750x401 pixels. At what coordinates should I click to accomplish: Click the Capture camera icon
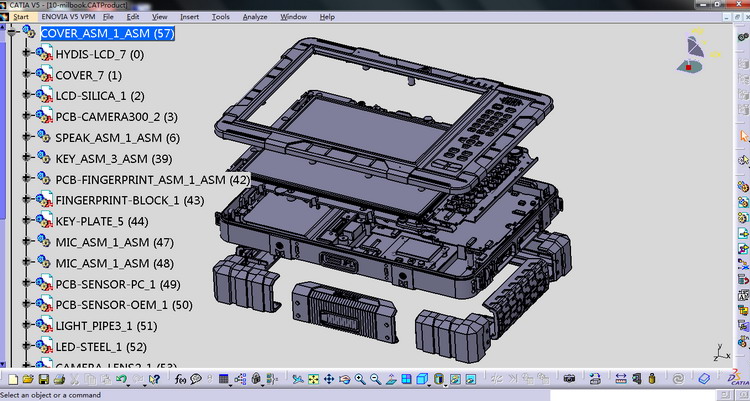[x=569, y=379]
